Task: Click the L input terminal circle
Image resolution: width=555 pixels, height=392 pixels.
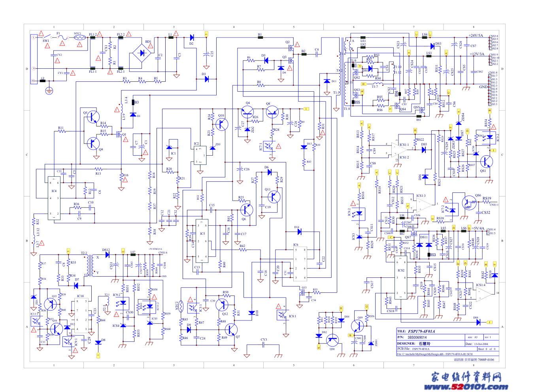Action: click(x=34, y=38)
